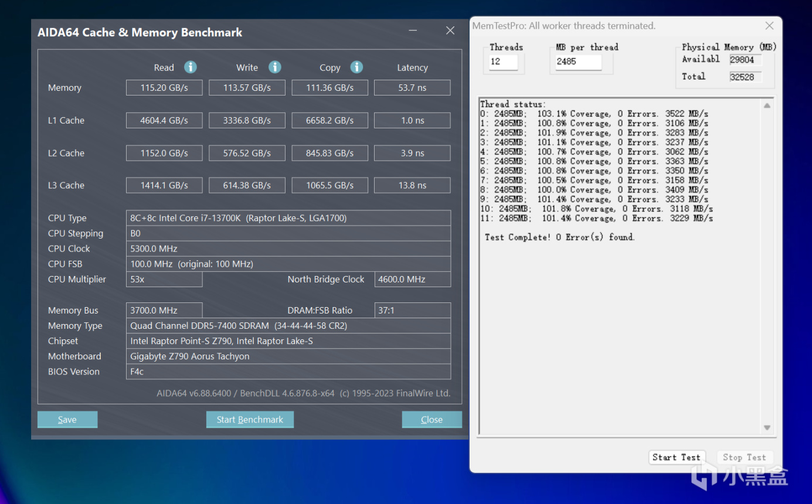Select the Memory Copy value 111.36 GB/s
The image size is (812, 504).
click(330, 88)
